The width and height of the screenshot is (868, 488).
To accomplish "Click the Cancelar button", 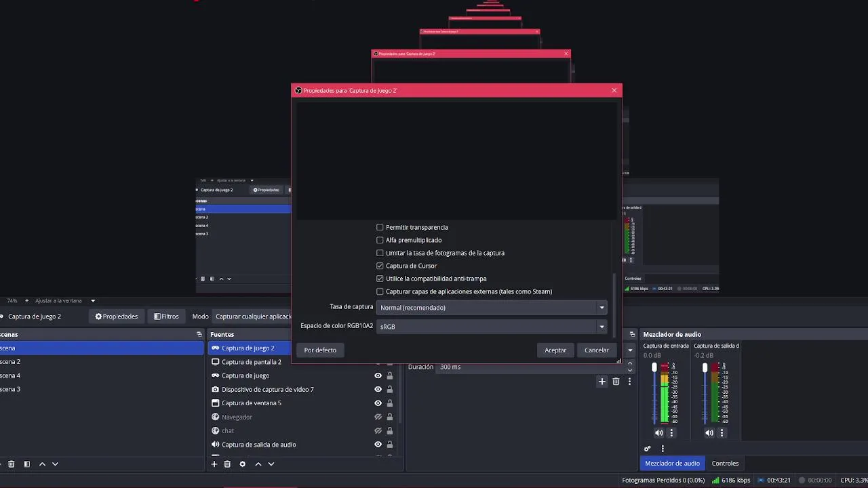I will pyautogui.click(x=597, y=350).
